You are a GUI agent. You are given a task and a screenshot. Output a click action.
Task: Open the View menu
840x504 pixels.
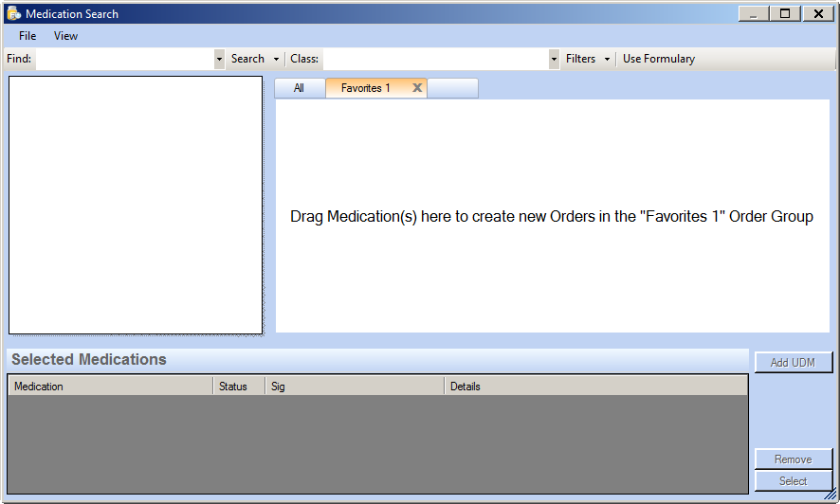(65, 36)
